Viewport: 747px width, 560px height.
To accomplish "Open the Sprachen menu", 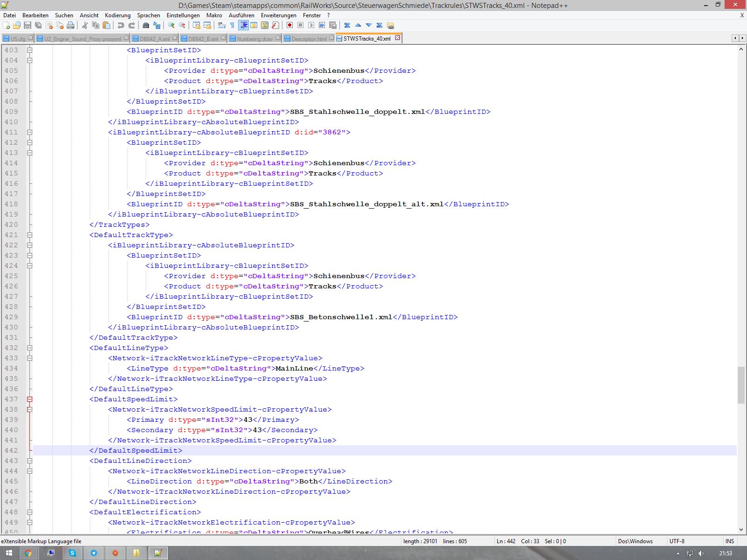I will click(x=148, y=15).
